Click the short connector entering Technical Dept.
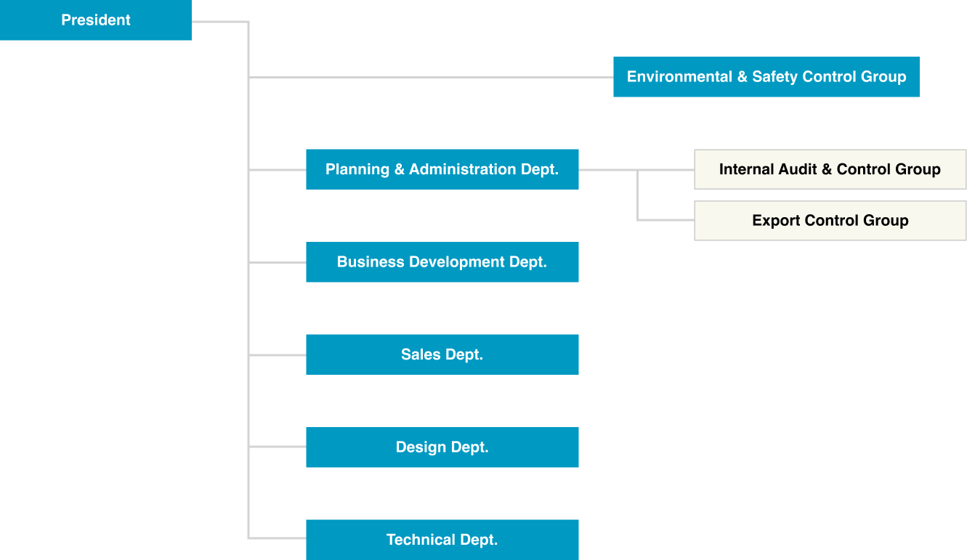 coord(278,538)
